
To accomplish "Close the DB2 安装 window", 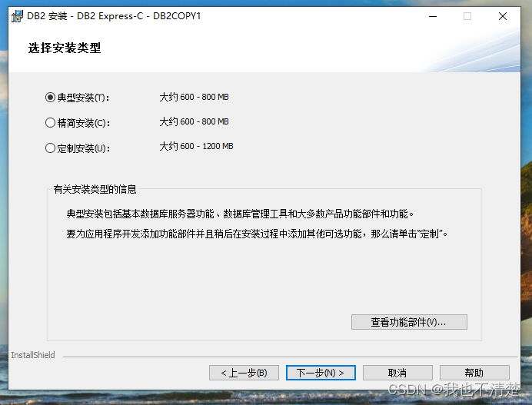I will tap(503, 16).
